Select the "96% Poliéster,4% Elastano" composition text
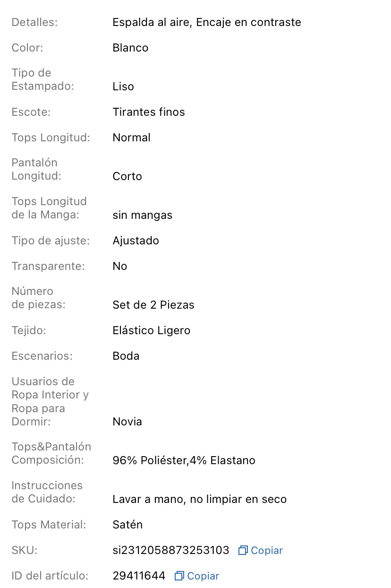 coord(184,460)
